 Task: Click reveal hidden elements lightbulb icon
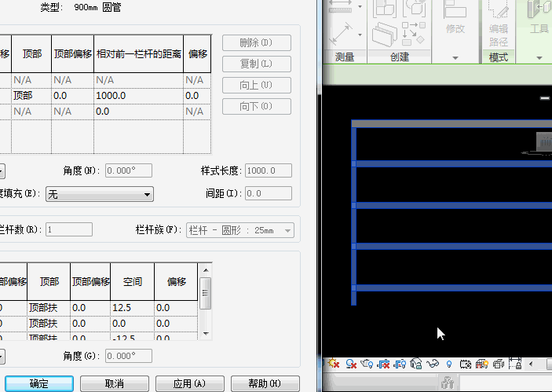point(449,364)
